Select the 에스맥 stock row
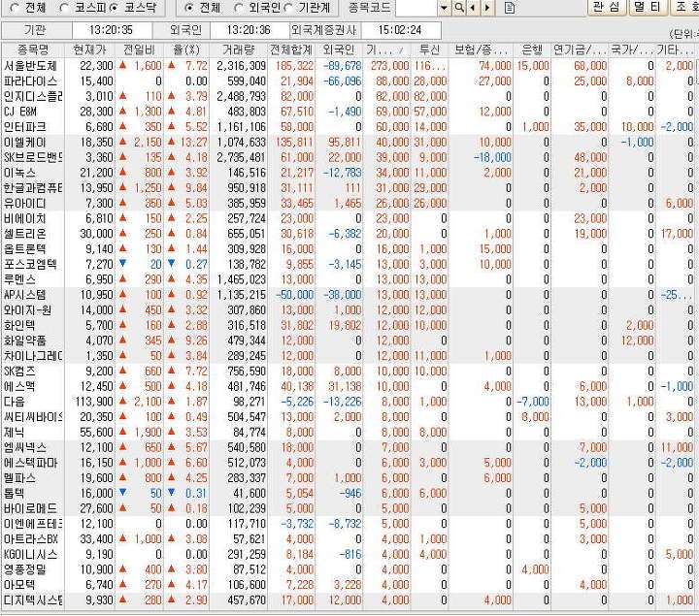699x616 pixels. click(349, 386)
